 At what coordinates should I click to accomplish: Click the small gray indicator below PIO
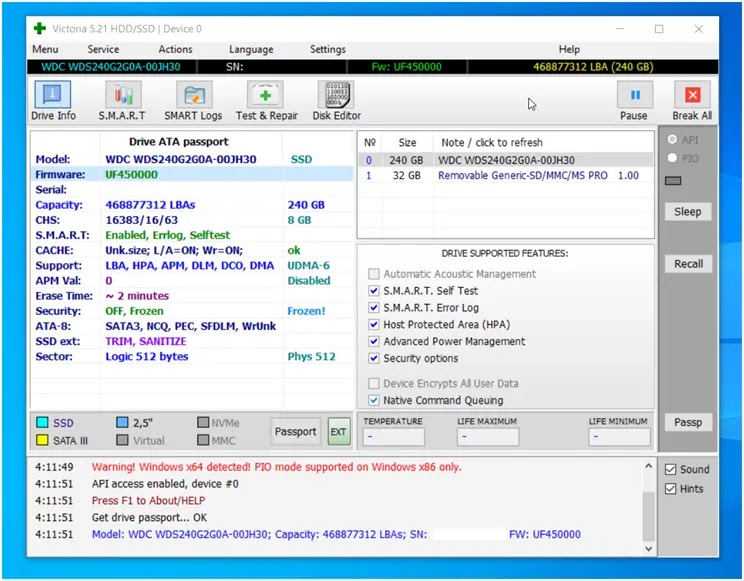pos(673,180)
